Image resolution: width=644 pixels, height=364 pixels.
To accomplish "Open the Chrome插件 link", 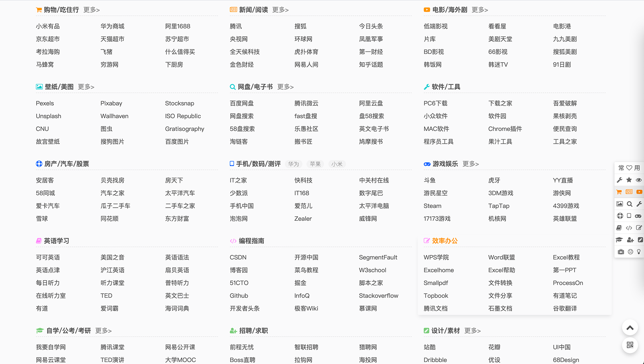I will coord(505,129).
